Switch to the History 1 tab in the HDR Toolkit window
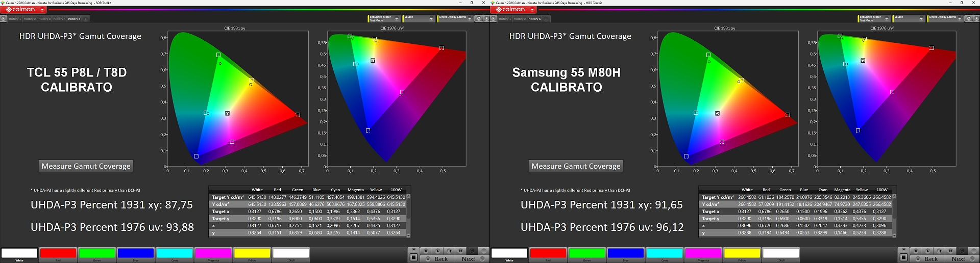 (505, 19)
